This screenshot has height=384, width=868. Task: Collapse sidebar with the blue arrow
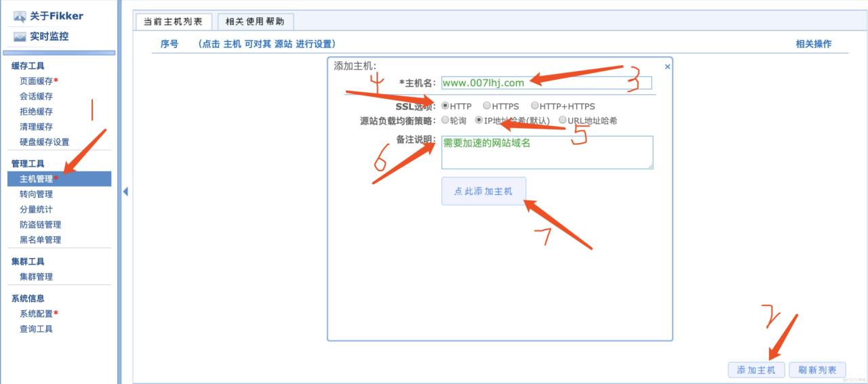point(125,192)
